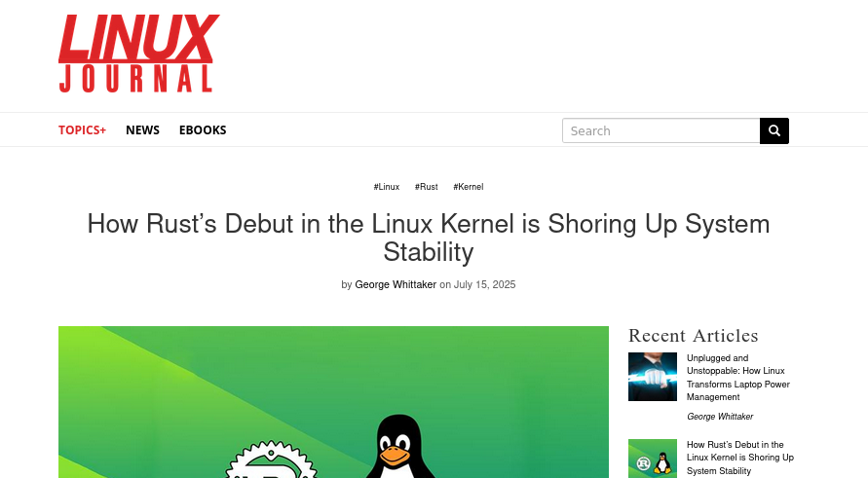This screenshot has height=478, width=868.
Task: Open the #Rust tag
Action: click(427, 187)
